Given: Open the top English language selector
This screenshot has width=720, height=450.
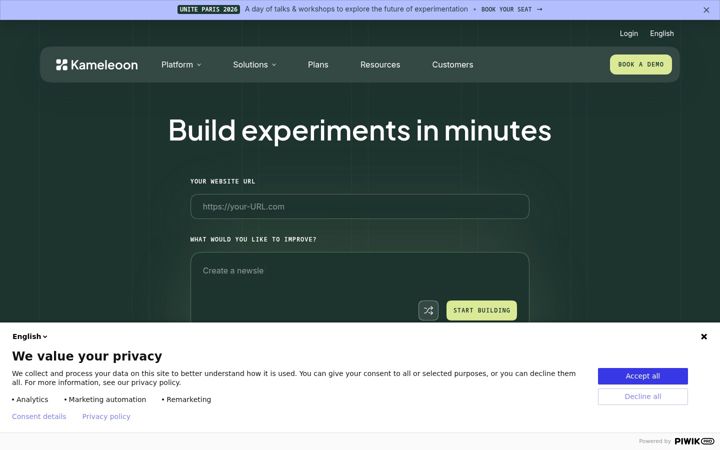Looking at the screenshot, I should pyautogui.click(x=662, y=34).
